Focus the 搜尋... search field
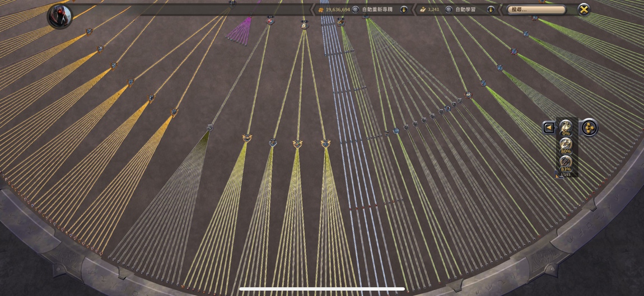This screenshot has width=644, height=296. [x=536, y=10]
